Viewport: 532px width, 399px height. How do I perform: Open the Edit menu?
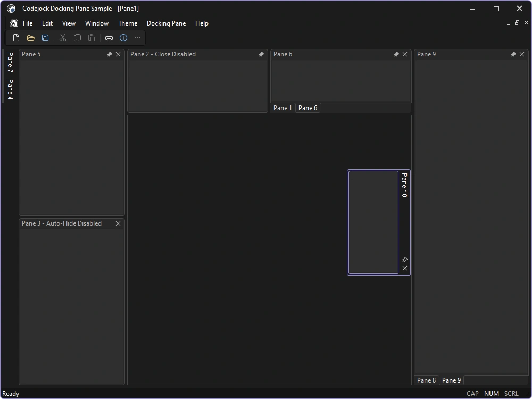click(47, 23)
